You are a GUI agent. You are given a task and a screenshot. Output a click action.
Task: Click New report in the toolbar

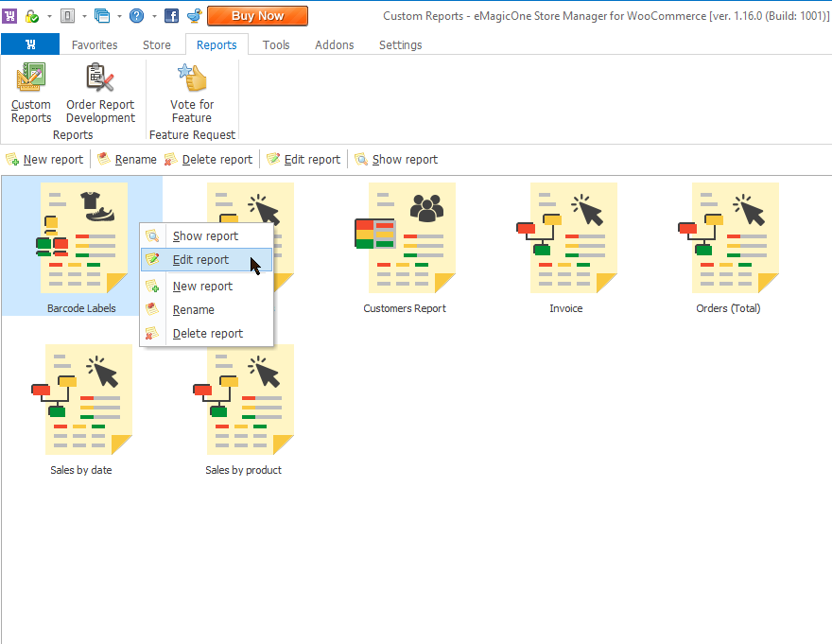[x=44, y=160]
